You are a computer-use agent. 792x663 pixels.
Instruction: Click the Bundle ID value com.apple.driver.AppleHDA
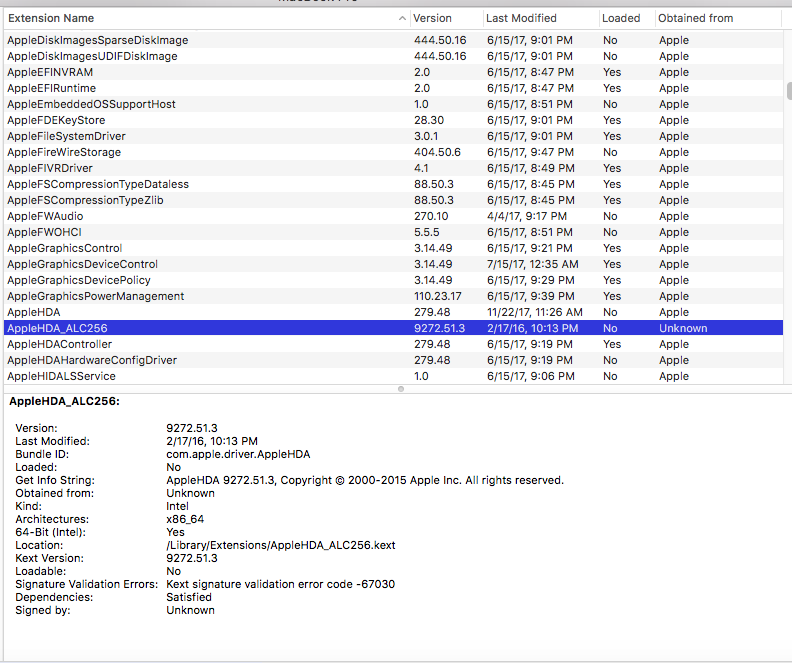238,454
